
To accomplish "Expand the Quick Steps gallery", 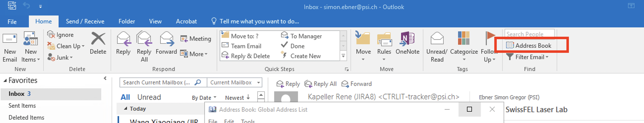I will point(343,56).
